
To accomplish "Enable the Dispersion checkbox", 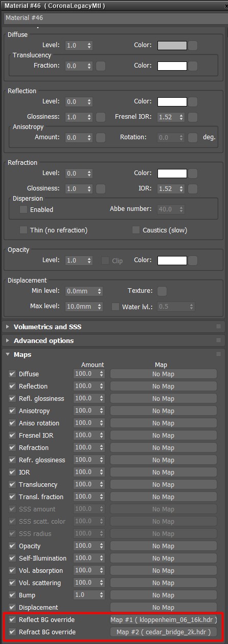I will tap(24, 209).
